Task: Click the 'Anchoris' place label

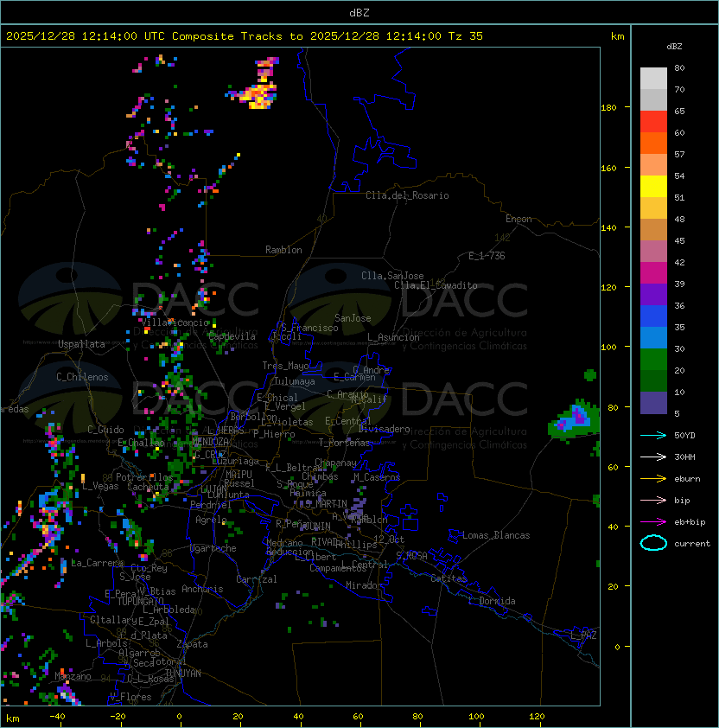Action: click(x=202, y=589)
